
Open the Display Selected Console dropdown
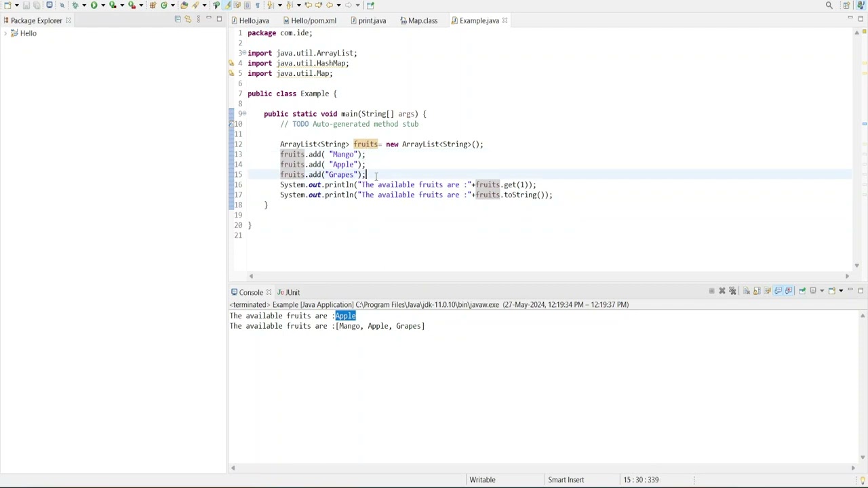point(822,291)
